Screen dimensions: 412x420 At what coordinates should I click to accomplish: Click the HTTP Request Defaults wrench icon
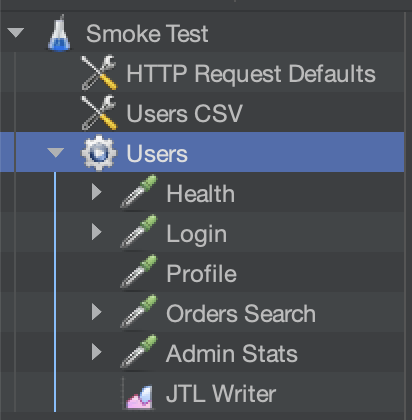[99, 73]
